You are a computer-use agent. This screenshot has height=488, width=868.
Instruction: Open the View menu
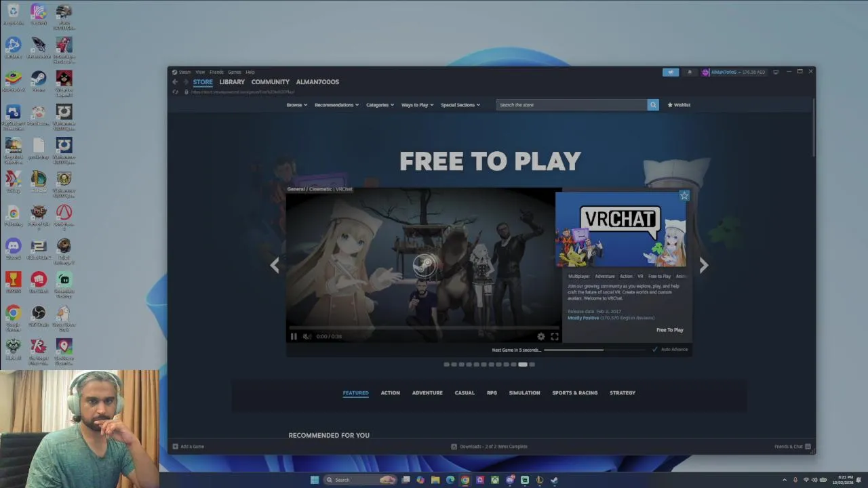point(200,72)
